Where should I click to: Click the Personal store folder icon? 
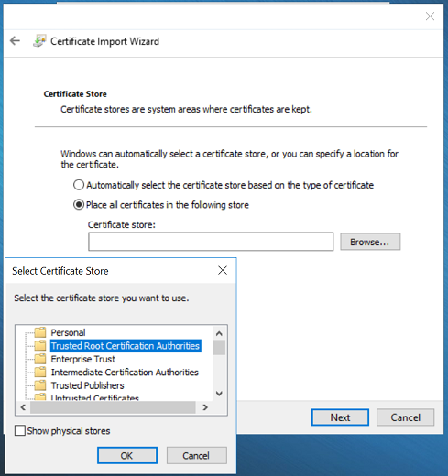pyautogui.click(x=40, y=332)
